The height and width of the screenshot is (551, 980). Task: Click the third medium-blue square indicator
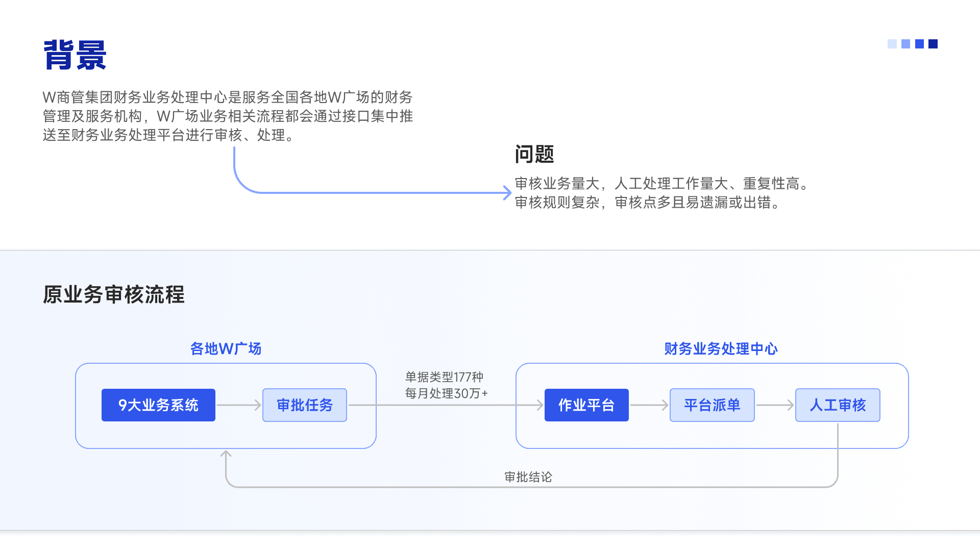pyautogui.click(x=919, y=44)
